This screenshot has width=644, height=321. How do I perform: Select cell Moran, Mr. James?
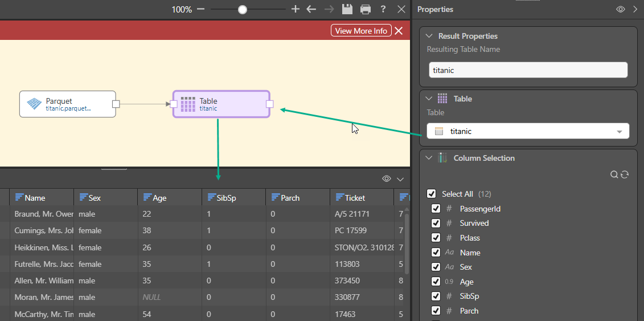[42, 297]
